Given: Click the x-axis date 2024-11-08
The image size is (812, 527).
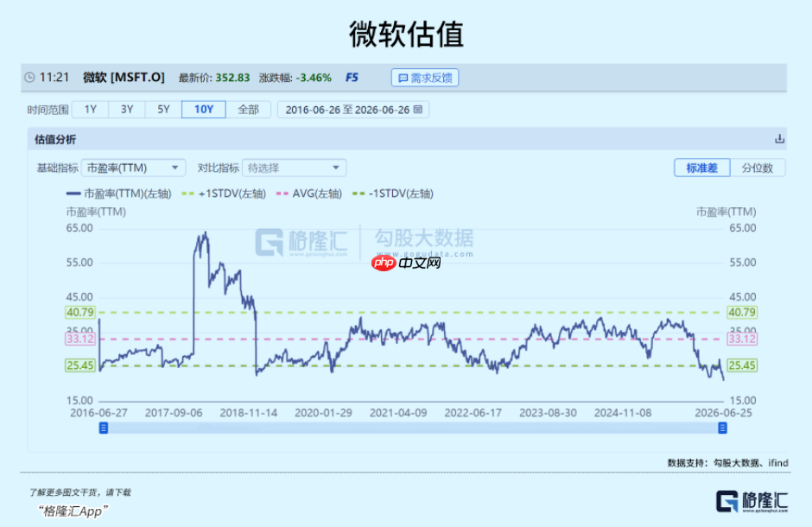Looking at the screenshot, I should coord(623,413).
